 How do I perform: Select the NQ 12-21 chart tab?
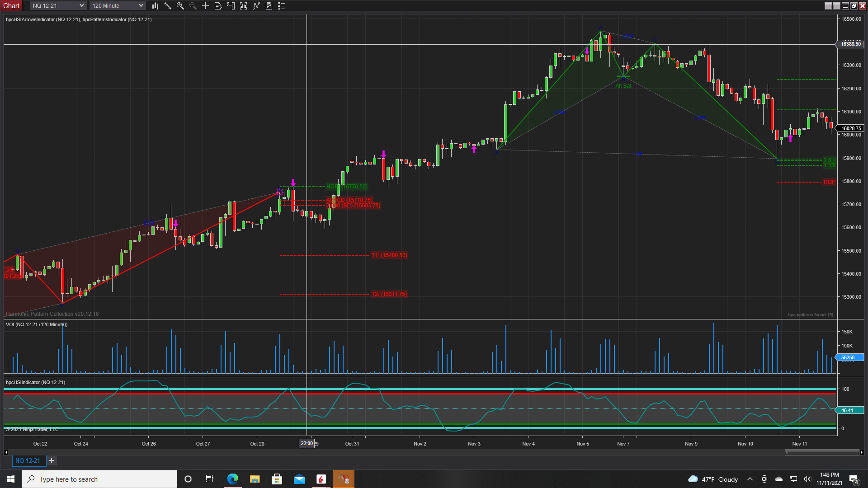[x=28, y=460]
